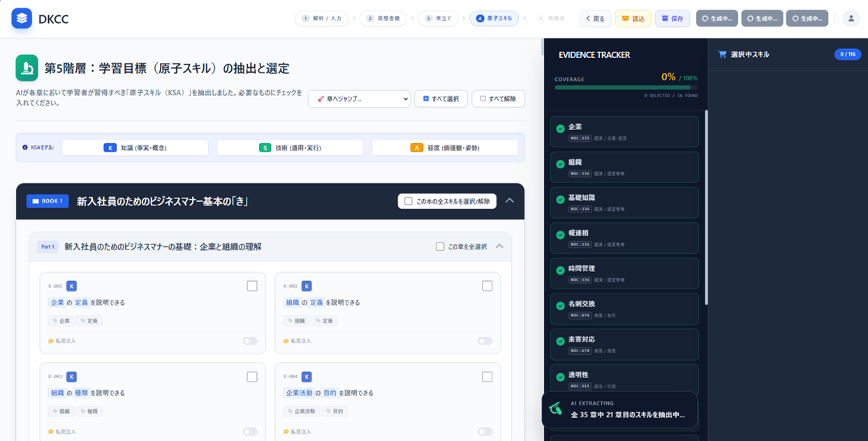Click the main content scrollbar

(x=542, y=47)
